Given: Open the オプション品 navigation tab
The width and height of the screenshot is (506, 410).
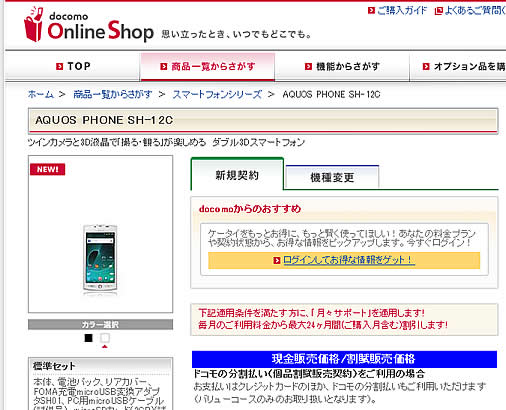Looking at the screenshot, I should point(458,66).
